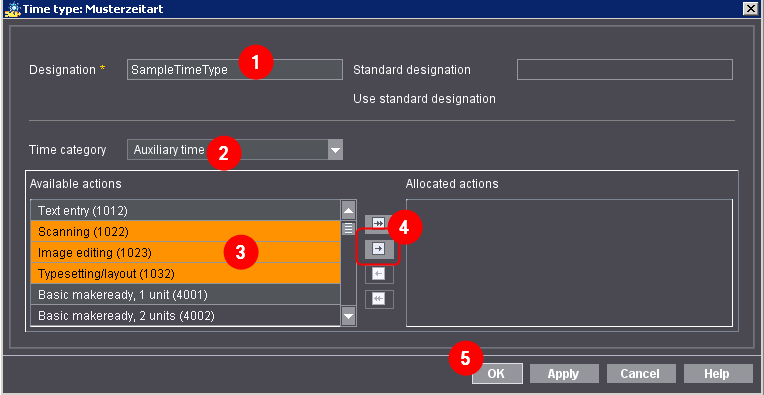Click the single left arrow remove button
This screenshot has height=395, width=764.
[379, 274]
